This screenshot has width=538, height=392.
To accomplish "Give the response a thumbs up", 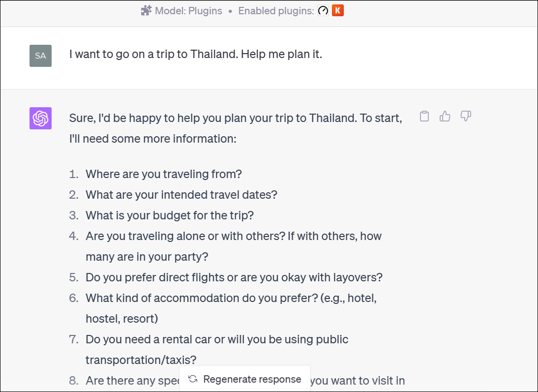I will click(x=445, y=117).
